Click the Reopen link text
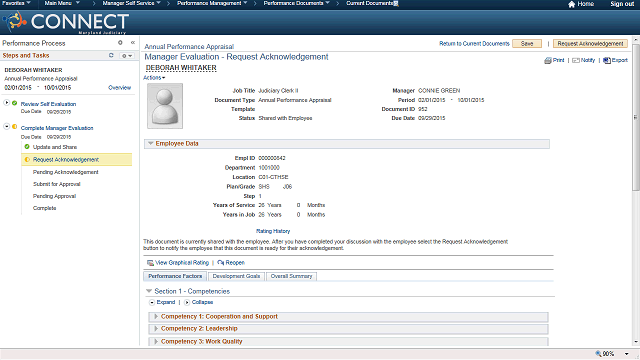 235,263
